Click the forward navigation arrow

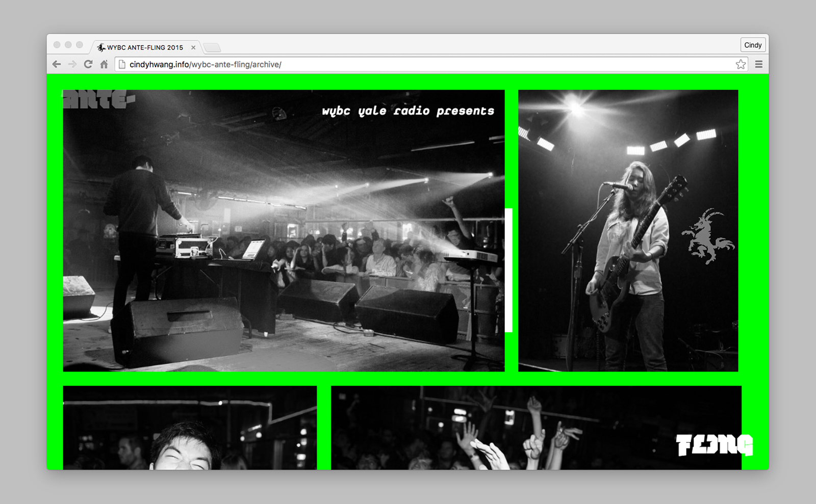(x=71, y=64)
